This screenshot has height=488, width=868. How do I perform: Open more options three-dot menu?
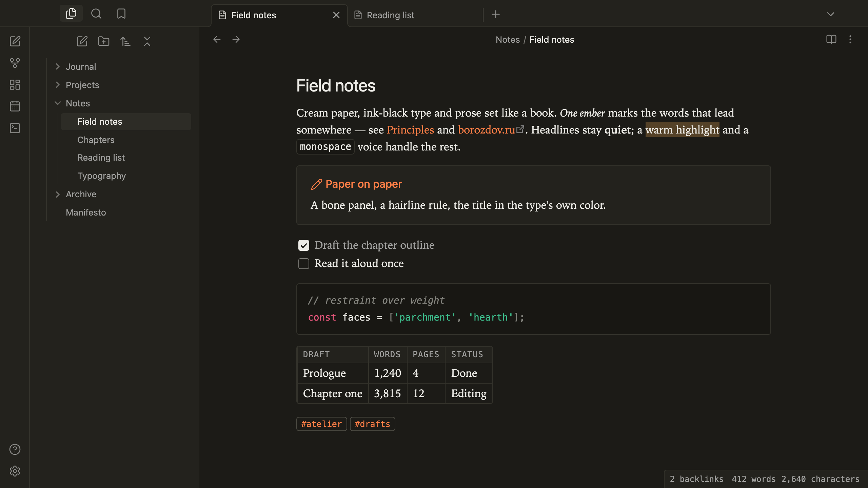point(850,40)
